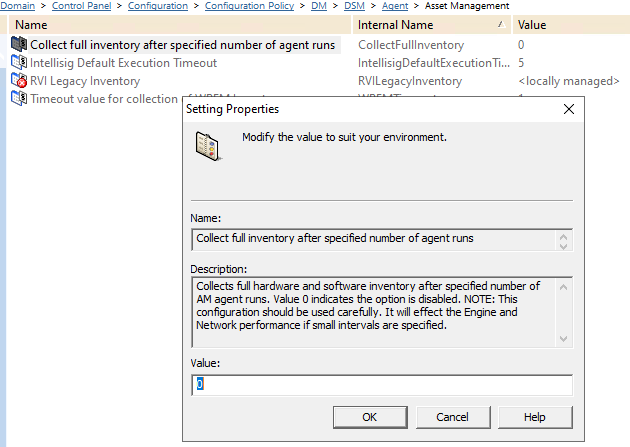
Task: Go to Configuration Policy breadcrumb
Action: point(249,6)
